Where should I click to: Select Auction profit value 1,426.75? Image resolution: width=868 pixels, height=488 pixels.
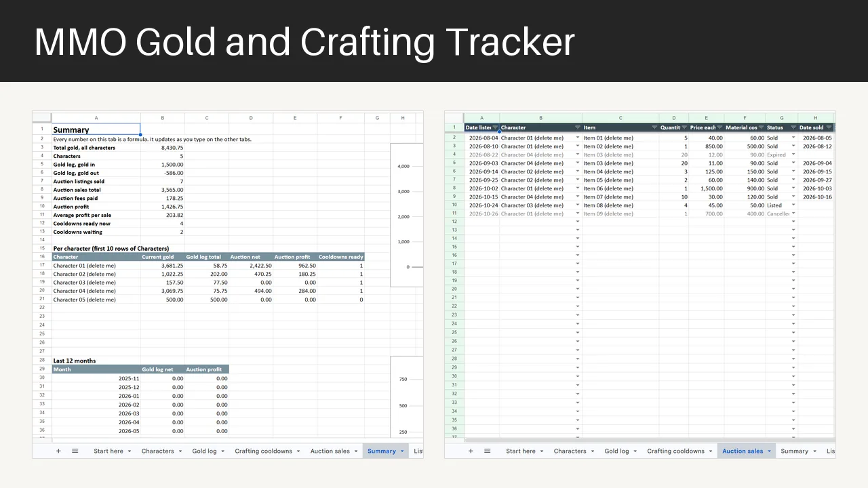tap(163, 207)
